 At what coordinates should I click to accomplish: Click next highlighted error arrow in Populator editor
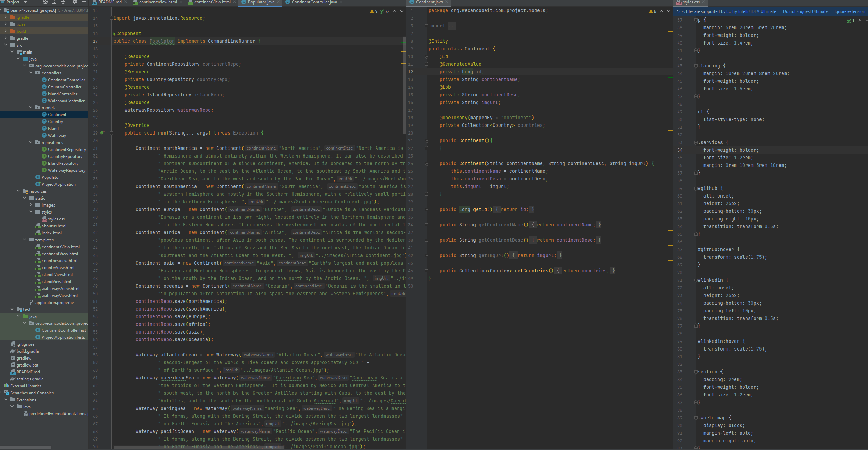coord(402,11)
